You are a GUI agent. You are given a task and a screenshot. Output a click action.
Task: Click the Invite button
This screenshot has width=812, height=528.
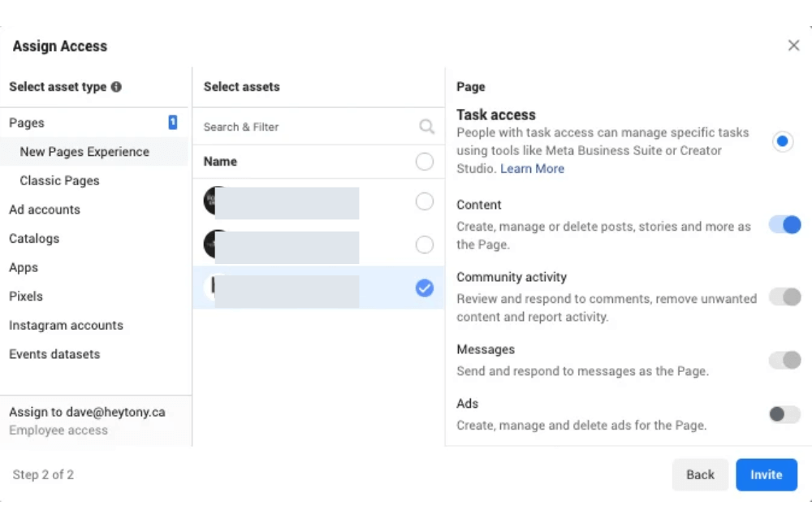[x=766, y=474]
